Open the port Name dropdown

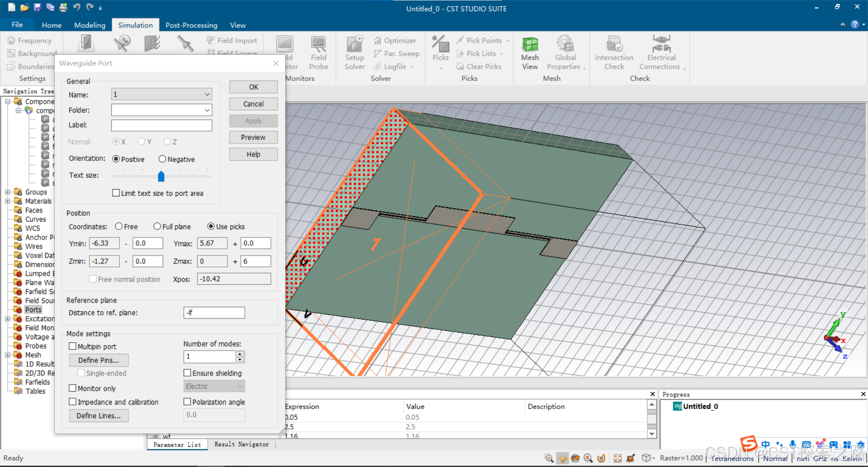click(207, 95)
